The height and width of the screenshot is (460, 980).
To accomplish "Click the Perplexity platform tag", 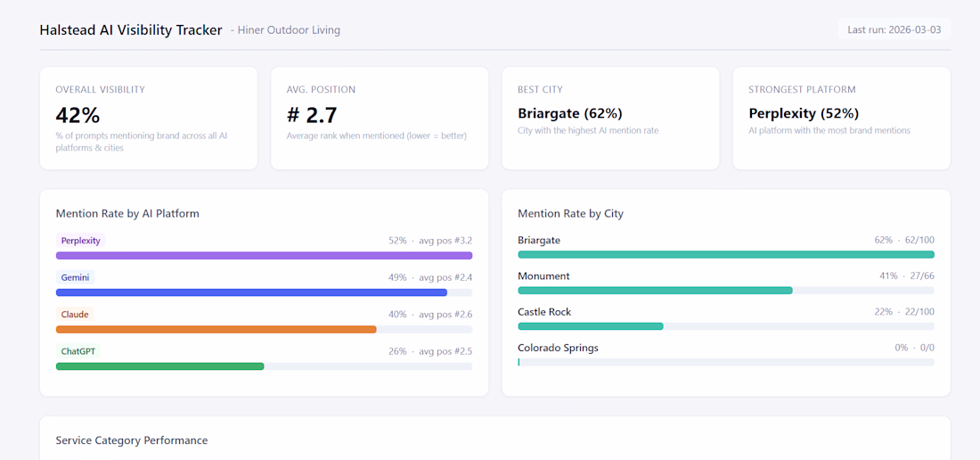I will 80,241.
